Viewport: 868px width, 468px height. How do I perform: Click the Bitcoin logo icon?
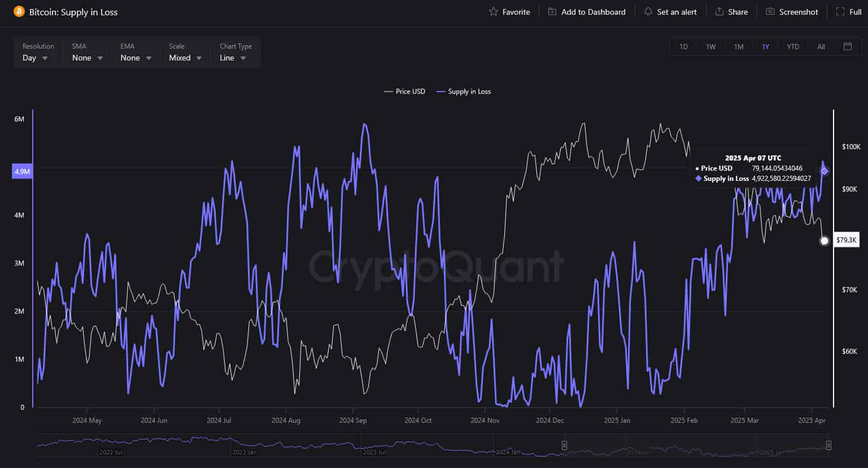[19, 12]
